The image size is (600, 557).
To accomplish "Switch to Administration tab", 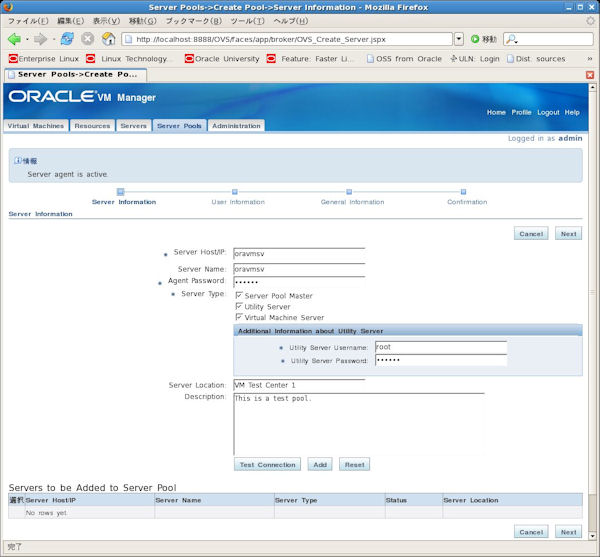I will click(236, 126).
